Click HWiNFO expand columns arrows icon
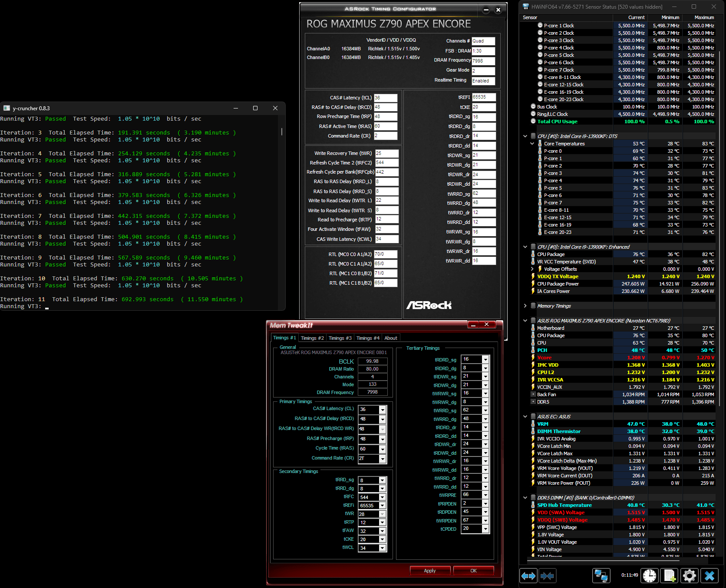The image size is (726, 588). click(x=528, y=576)
